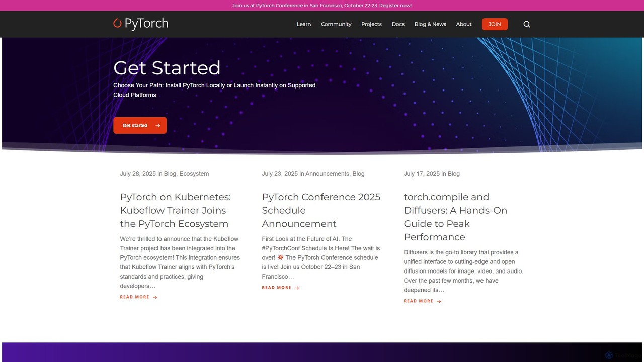Click Read More under the Kubernetes article
Screen dimensions: 644x362
coord(138,297)
